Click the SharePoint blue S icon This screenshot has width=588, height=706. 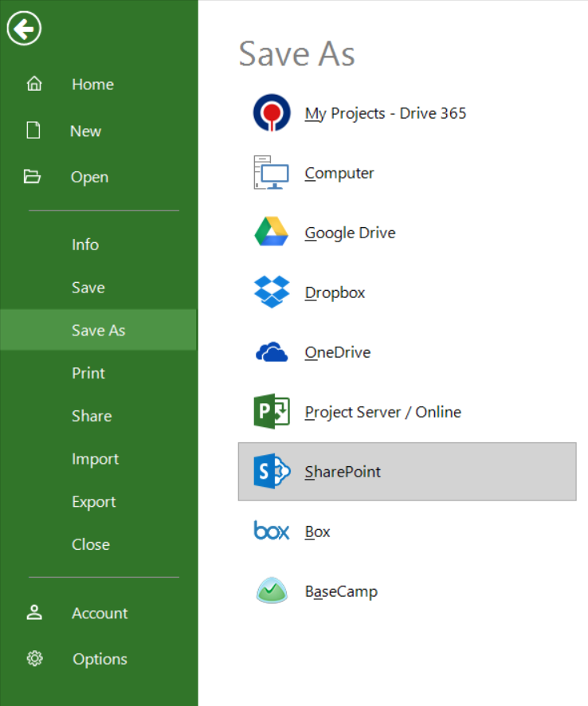click(x=272, y=471)
